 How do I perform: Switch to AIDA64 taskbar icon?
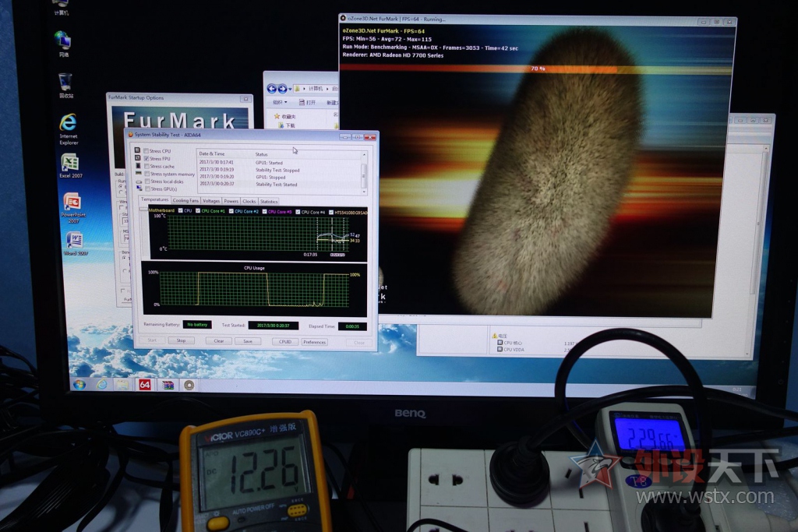point(145,385)
